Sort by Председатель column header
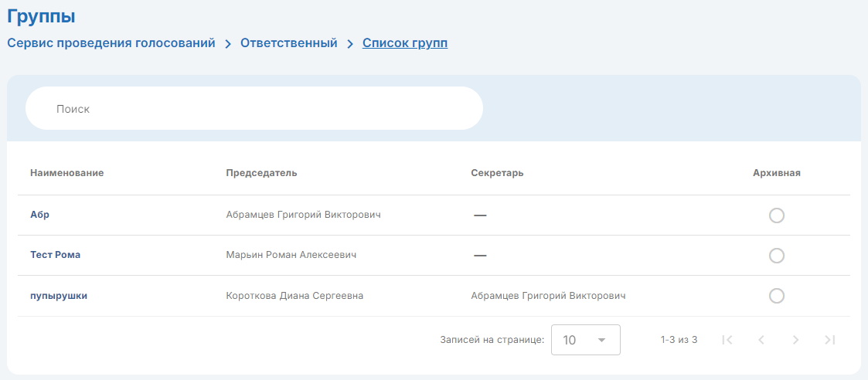 (x=261, y=173)
